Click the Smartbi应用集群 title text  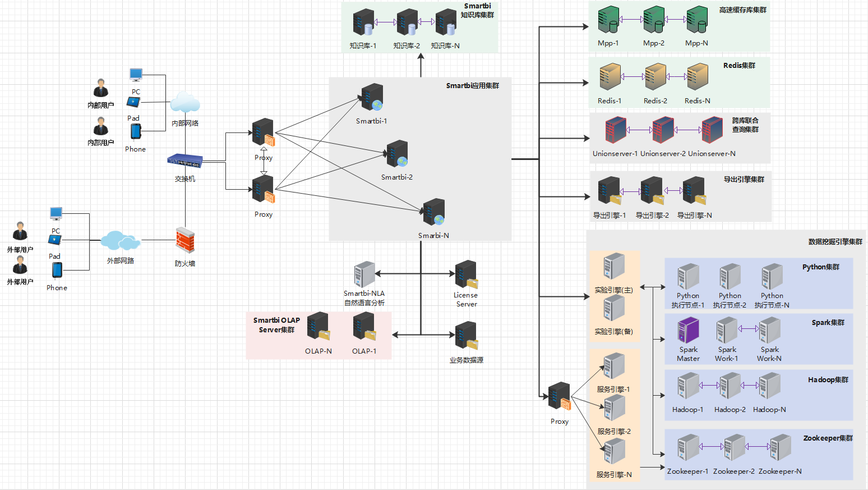[472, 86]
